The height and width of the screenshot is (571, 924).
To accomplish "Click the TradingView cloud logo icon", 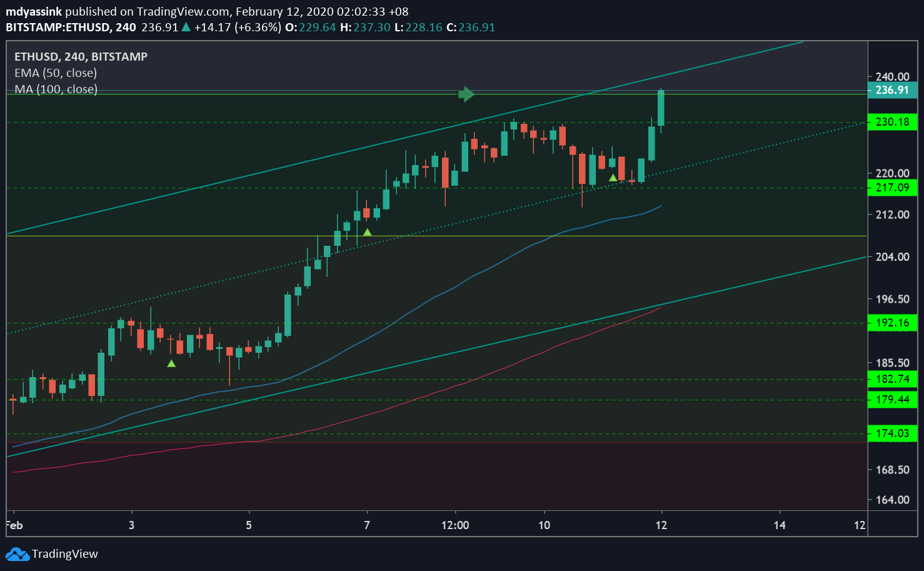I will pyautogui.click(x=17, y=554).
